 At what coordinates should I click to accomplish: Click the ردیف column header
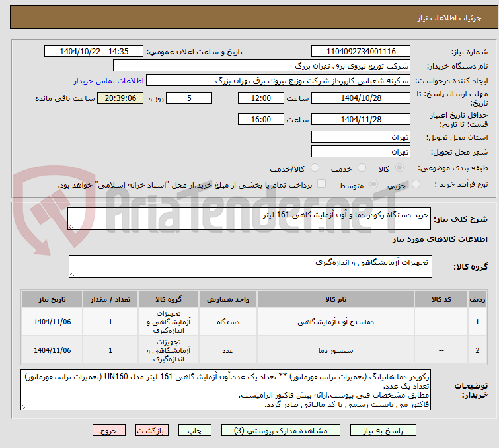click(477, 299)
